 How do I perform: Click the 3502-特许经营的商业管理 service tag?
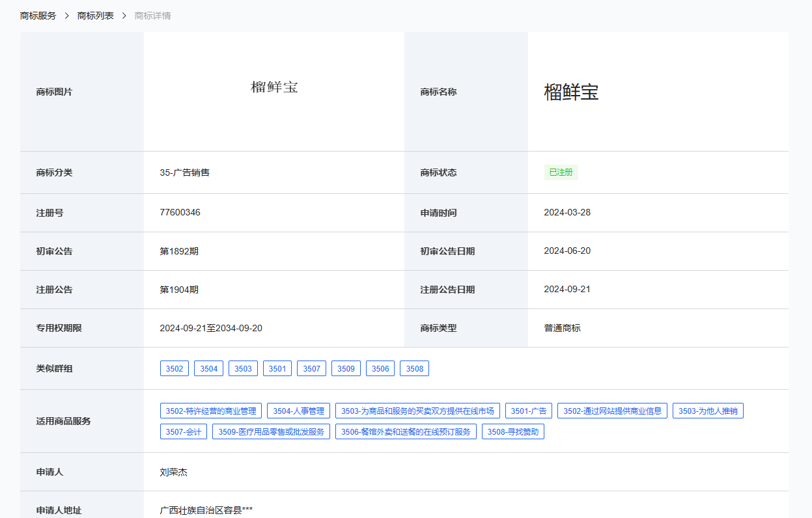[211, 411]
